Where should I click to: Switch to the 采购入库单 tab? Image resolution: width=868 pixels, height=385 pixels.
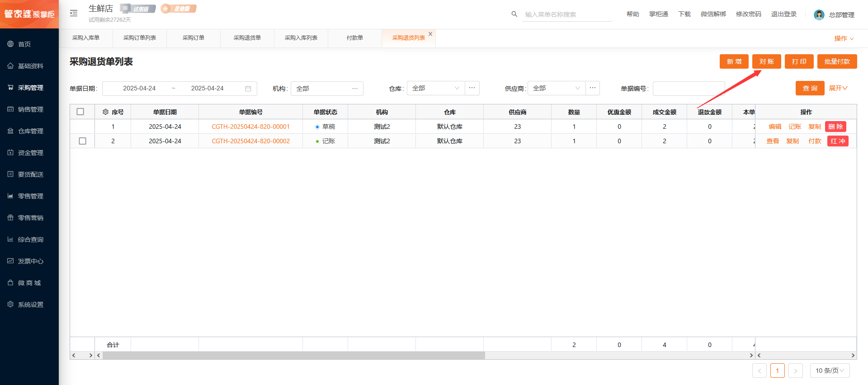(x=86, y=38)
